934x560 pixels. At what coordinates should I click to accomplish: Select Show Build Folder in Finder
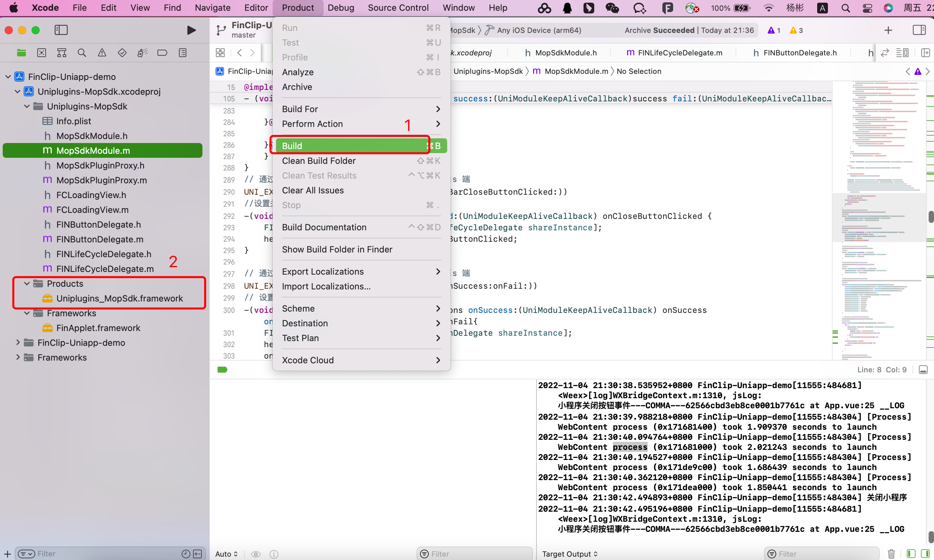361,249
